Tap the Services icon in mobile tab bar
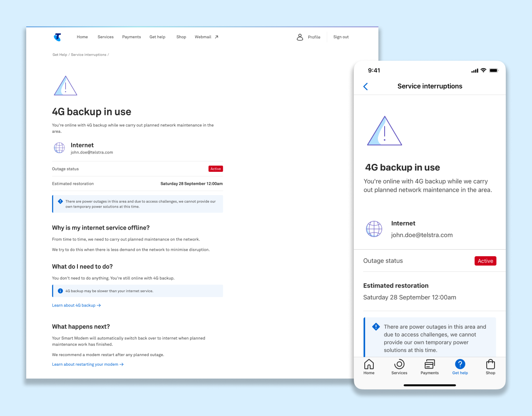 [399, 364]
